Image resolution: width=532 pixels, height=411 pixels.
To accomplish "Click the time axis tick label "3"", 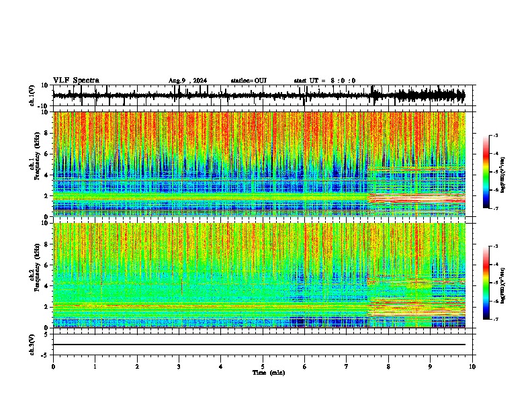I will click(x=179, y=367).
